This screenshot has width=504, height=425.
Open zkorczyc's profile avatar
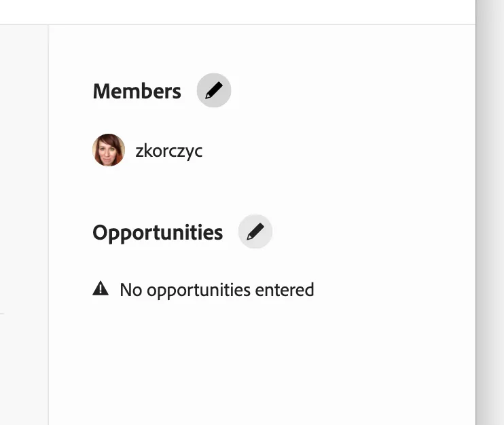coord(109,150)
